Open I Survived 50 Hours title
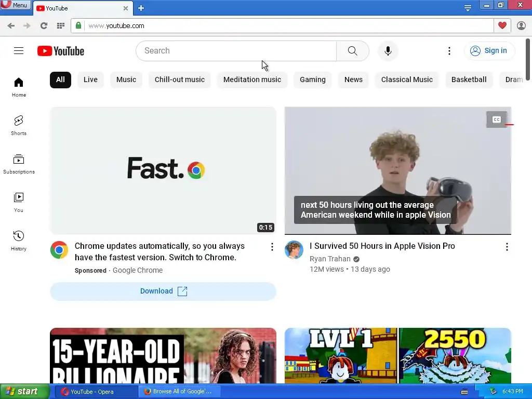This screenshot has height=399, width=532. 382,246
